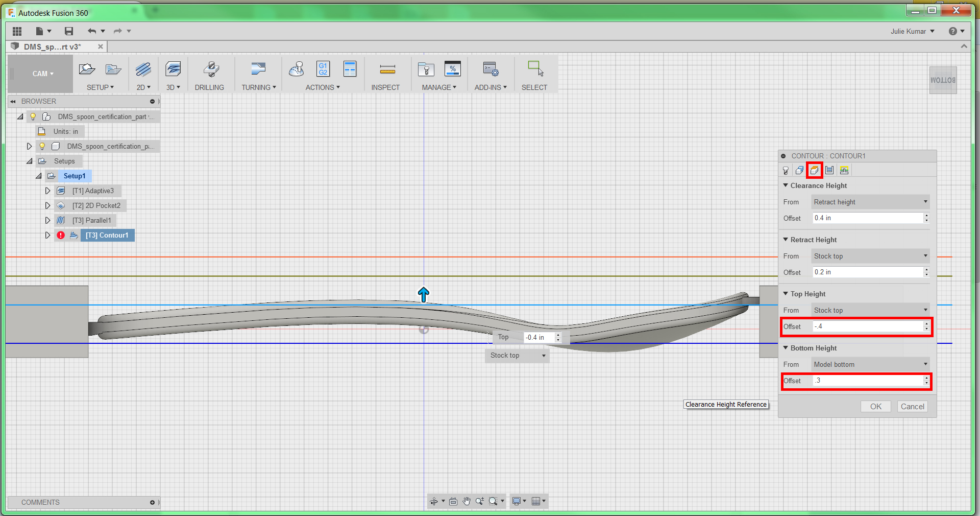Open the ADD-INS menu dropdown
Viewport: 980px width, 516px height.
click(x=491, y=87)
